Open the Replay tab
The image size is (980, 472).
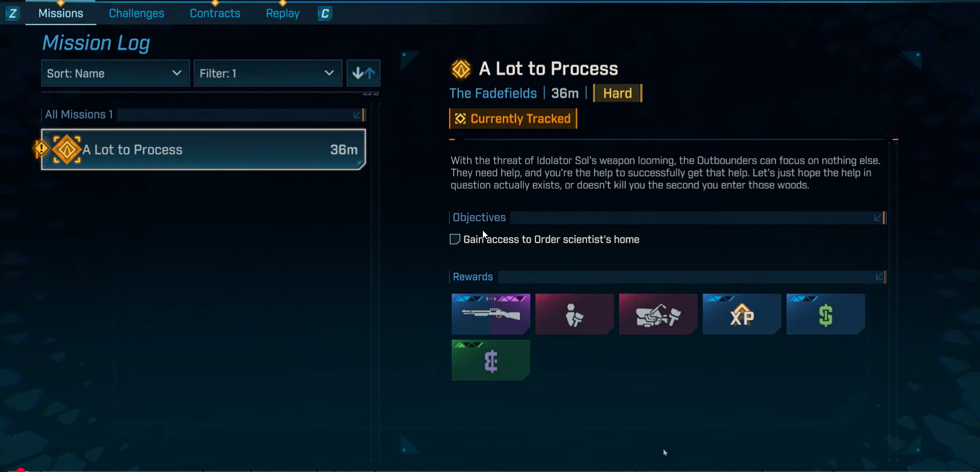point(283,13)
